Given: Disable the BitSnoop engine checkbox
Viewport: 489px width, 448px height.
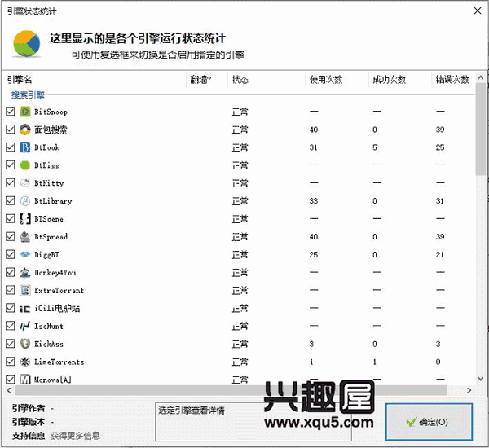Looking at the screenshot, I should coord(11,112).
